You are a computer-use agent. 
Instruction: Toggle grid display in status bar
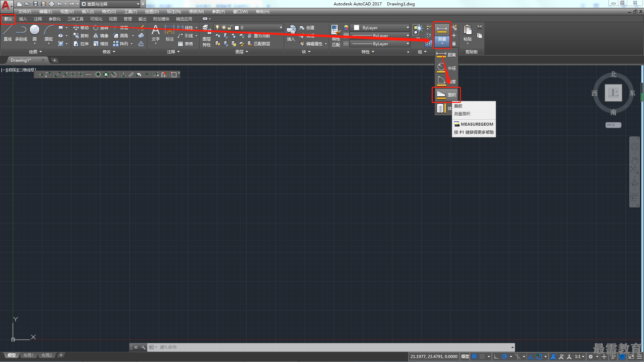(x=474, y=357)
